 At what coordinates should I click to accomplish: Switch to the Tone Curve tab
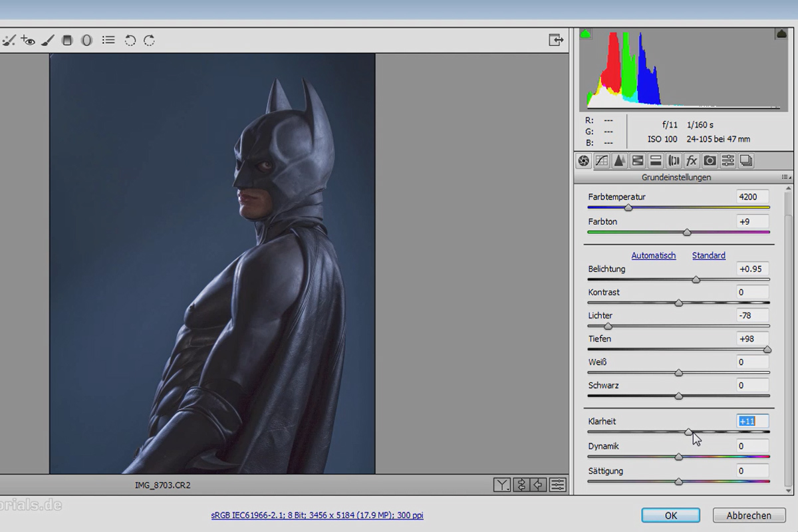click(x=602, y=160)
